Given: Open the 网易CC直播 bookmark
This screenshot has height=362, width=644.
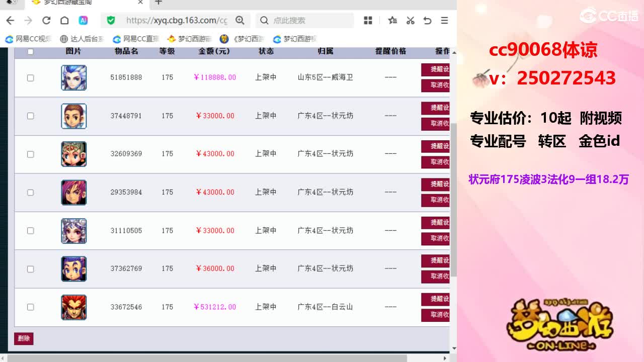Looking at the screenshot, I should [136, 39].
